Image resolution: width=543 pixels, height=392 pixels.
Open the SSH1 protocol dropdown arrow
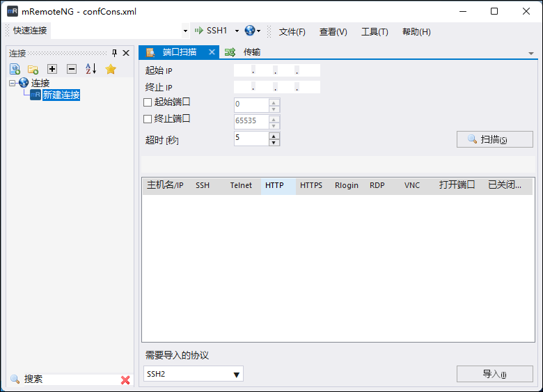tap(237, 31)
